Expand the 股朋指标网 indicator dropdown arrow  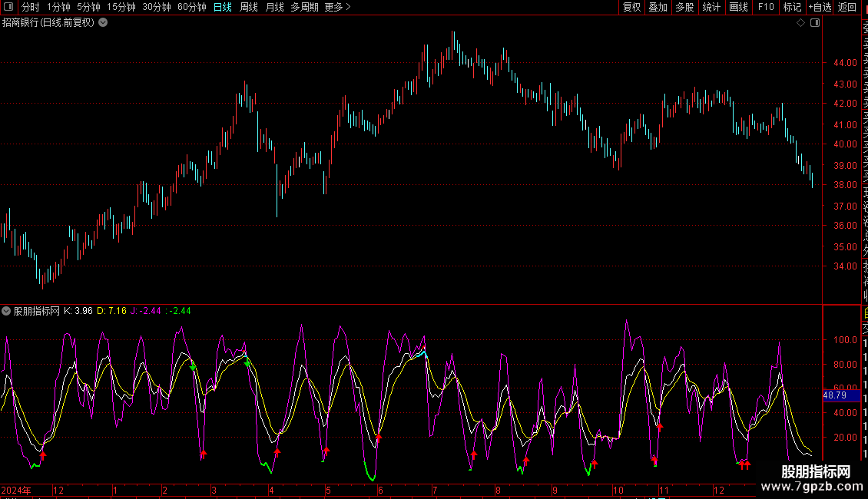(6, 311)
